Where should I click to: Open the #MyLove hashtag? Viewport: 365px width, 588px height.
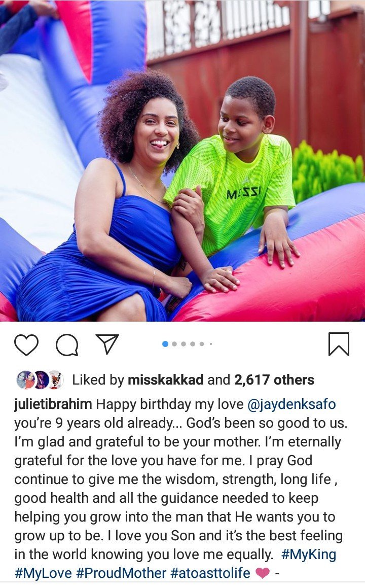(x=43, y=573)
